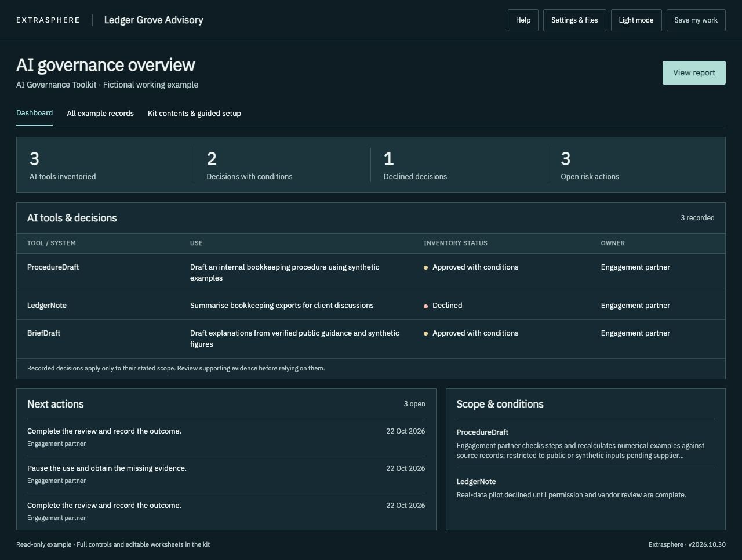Click the Ledger Grove Advisory title
Image resolution: width=742 pixels, height=560 pixels.
[x=154, y=20]
